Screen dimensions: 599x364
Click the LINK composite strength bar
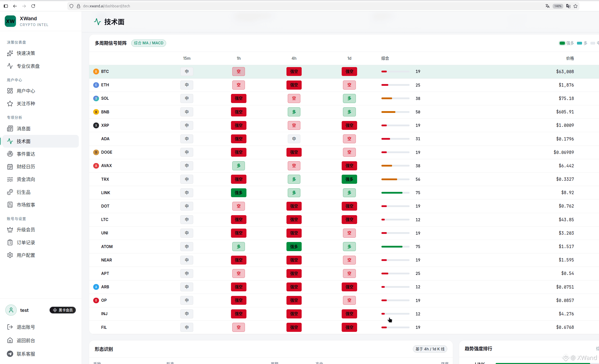pos(395,193)
